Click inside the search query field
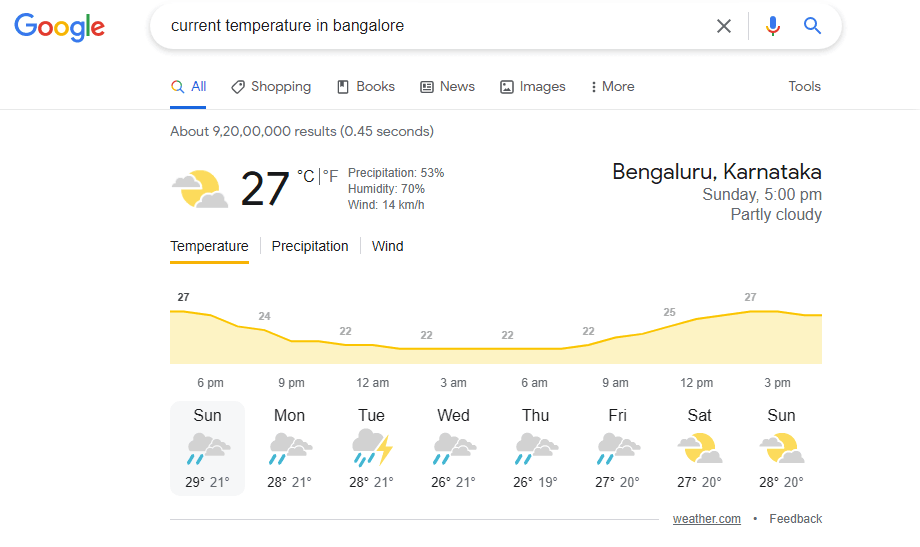The image size is (920, 547). point(434,26)
